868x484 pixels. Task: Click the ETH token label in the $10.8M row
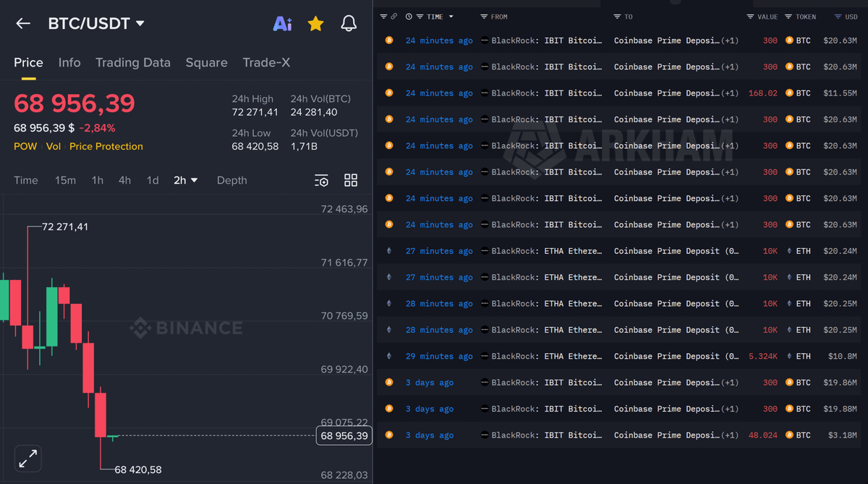[x=803, y=356]
